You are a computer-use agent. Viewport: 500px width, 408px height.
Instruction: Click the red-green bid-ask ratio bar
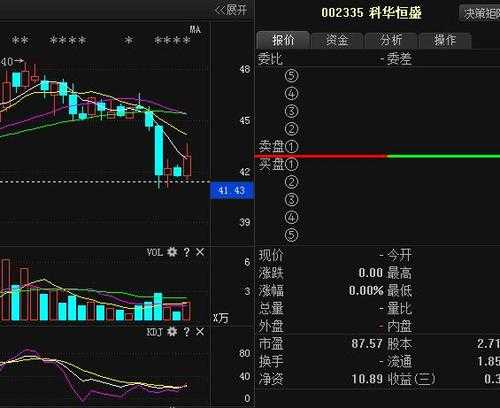coord(377,156)
